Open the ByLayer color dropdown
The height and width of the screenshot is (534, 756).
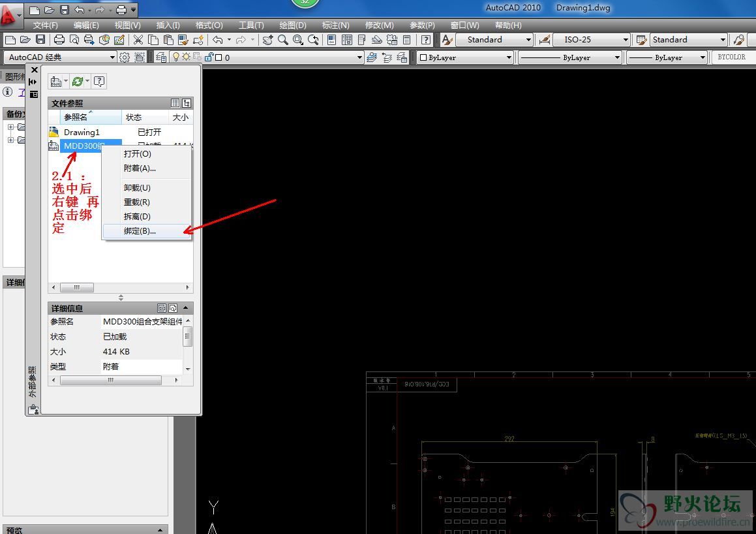click(x=509, y=57)
